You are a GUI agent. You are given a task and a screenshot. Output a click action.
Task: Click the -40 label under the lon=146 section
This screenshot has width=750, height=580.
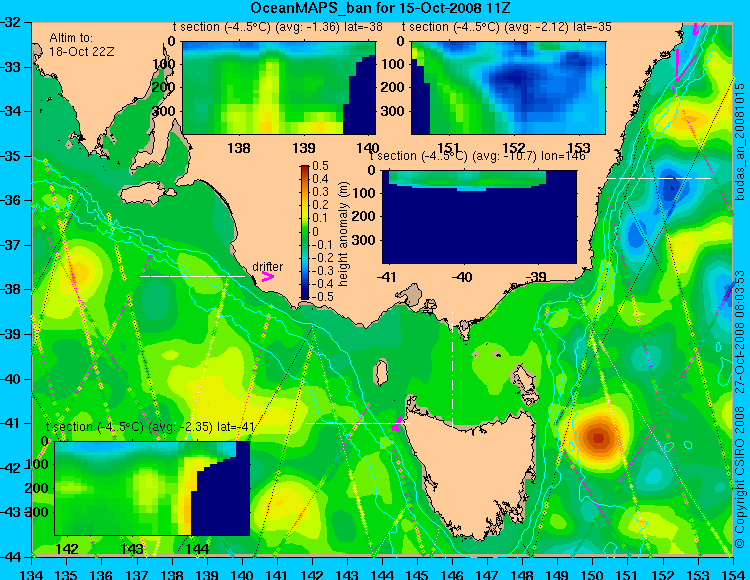pyautogui.click(x=461, y=277)
